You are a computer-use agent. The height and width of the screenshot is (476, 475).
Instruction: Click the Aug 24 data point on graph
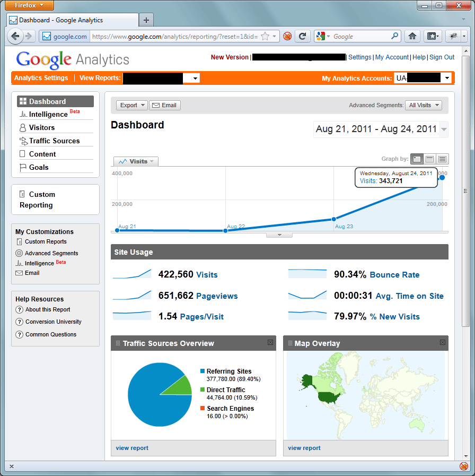(442, 178)
